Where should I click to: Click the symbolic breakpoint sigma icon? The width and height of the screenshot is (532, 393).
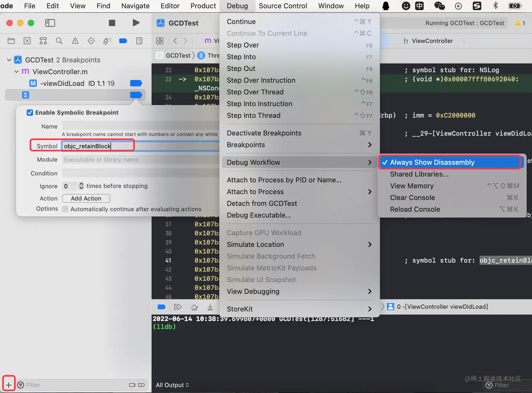25,95
